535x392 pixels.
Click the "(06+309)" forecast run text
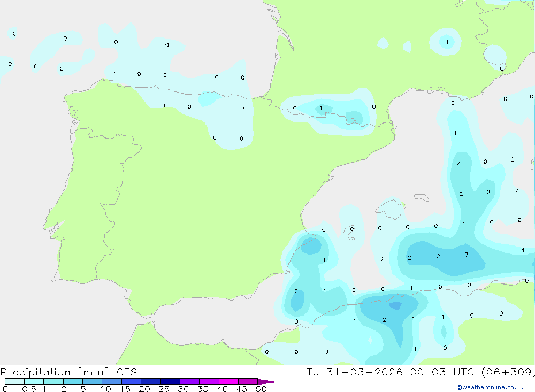508,372
